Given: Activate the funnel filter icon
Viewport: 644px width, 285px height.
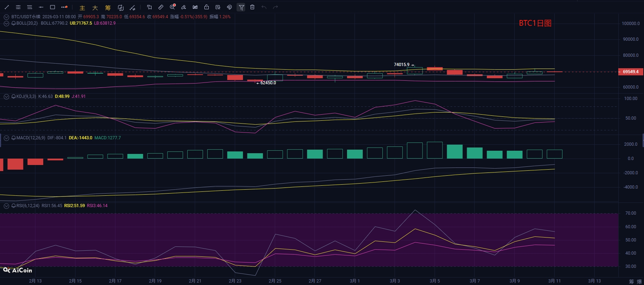Looking at the screenshot, I should pyautogui.click(x=242, y=7).
